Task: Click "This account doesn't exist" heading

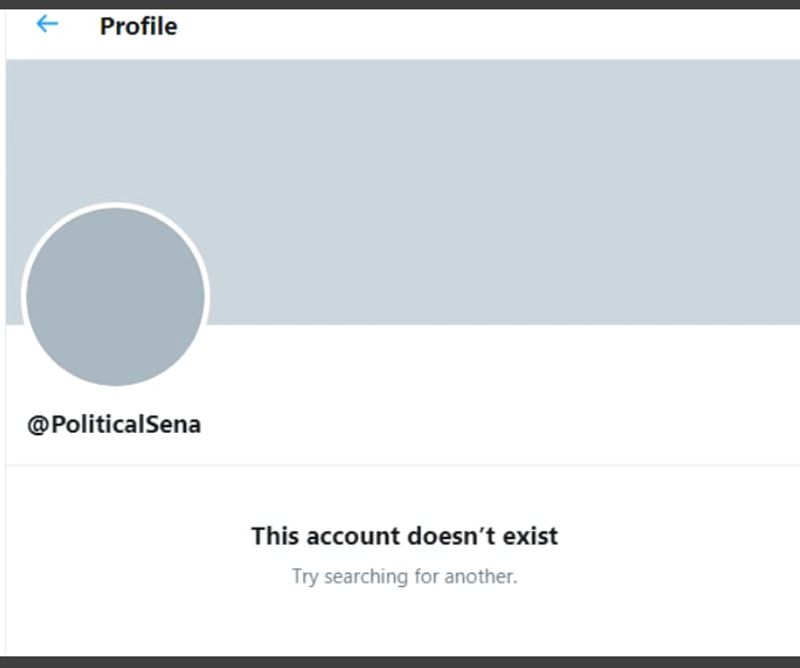Action: click(404, 536)
